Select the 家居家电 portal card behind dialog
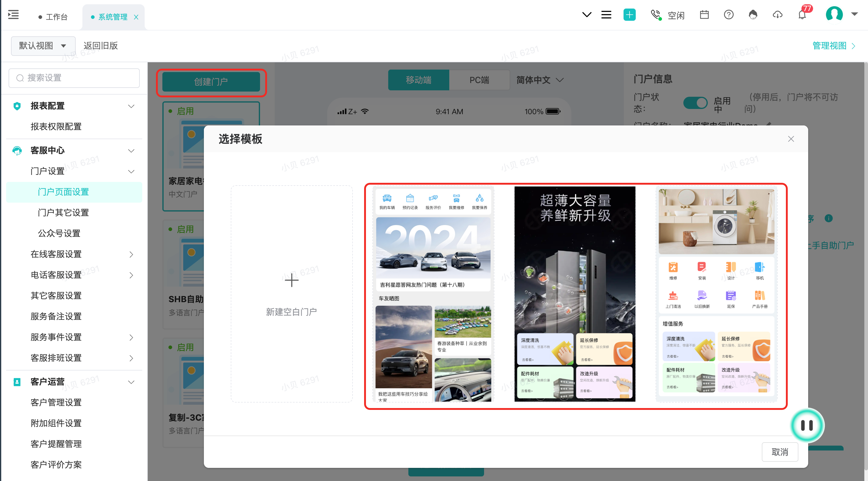The height and width of the screenshot is (481, 868). tap(183, 156)
